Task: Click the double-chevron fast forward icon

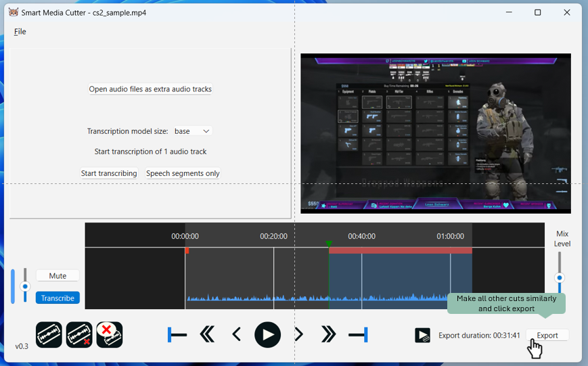Action: [328, 335]
